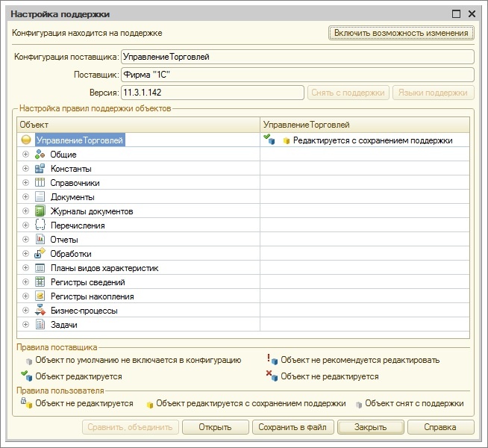Click the Константы icon
The width and height of the screenshot is (488, 448).
coord(40,169)
